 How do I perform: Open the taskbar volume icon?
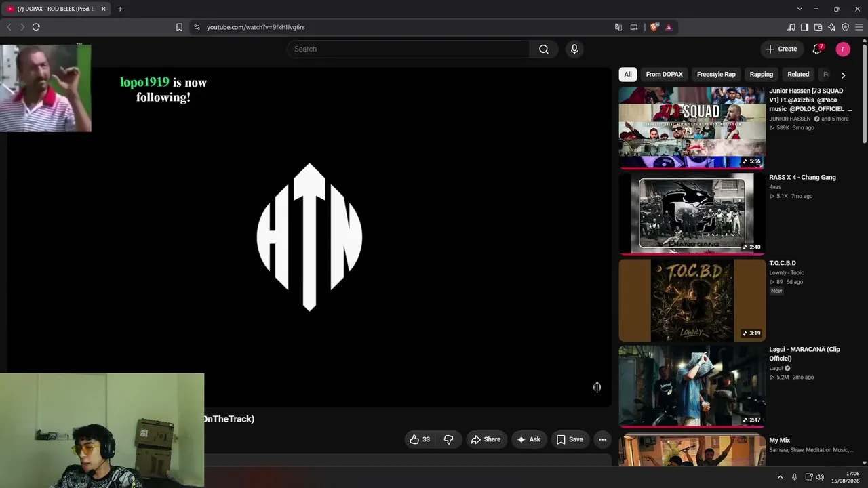pos(820,477)
